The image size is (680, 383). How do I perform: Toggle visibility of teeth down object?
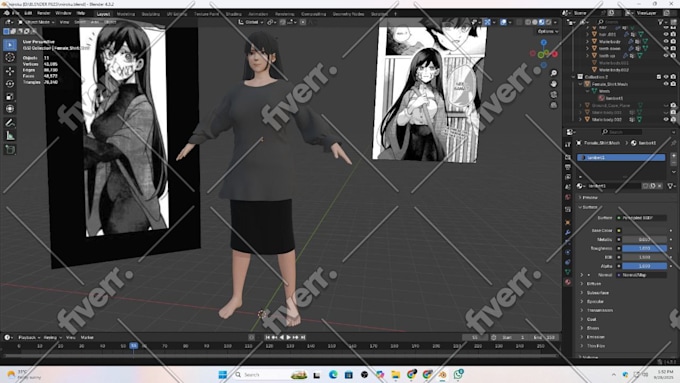point(666,49)
